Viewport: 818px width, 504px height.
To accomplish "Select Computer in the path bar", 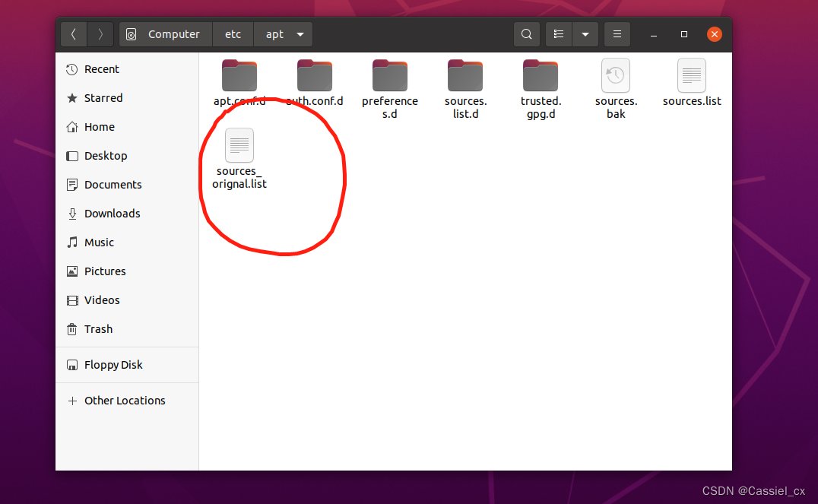I will click(165, 34).
